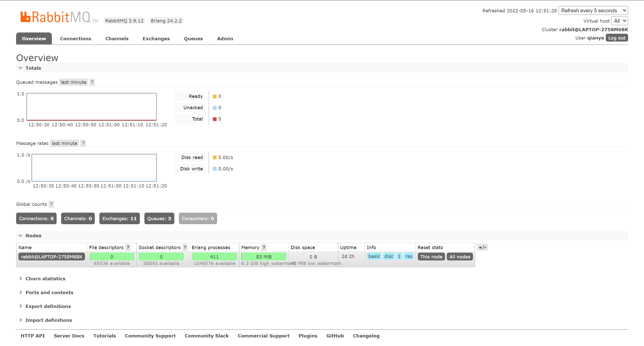644x346 pixels.
Task: Click the basic info tag
Action: coord(374,256)
